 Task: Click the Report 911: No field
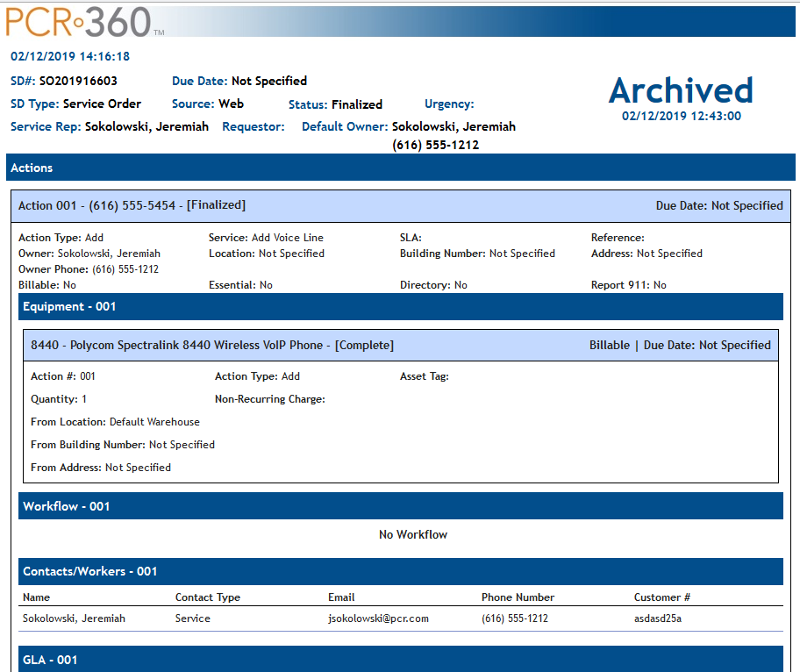[629, 285]
